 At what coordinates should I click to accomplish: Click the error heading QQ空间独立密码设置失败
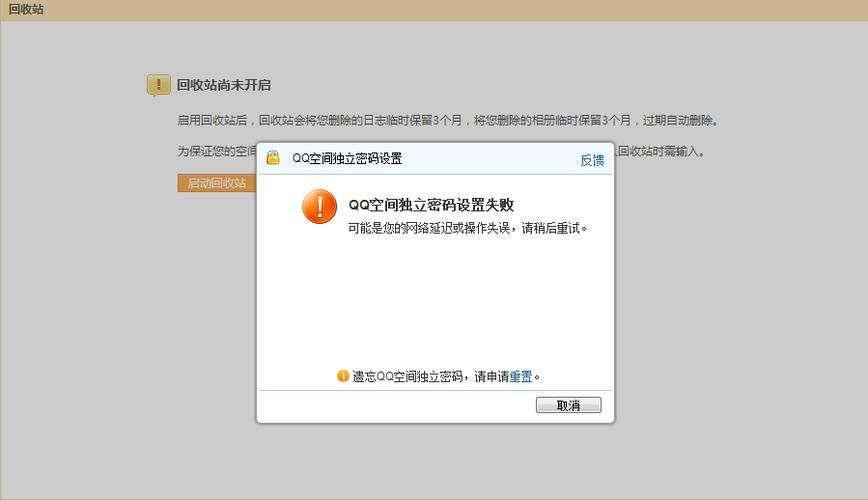click(x=431, y=205)
